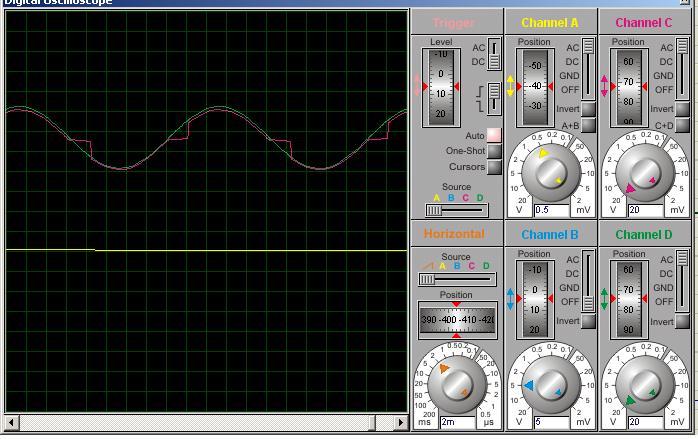This screenshot has width=698, height=439.
Task: Click the yellow Channel A position arrows
Action: pos(511,86)
